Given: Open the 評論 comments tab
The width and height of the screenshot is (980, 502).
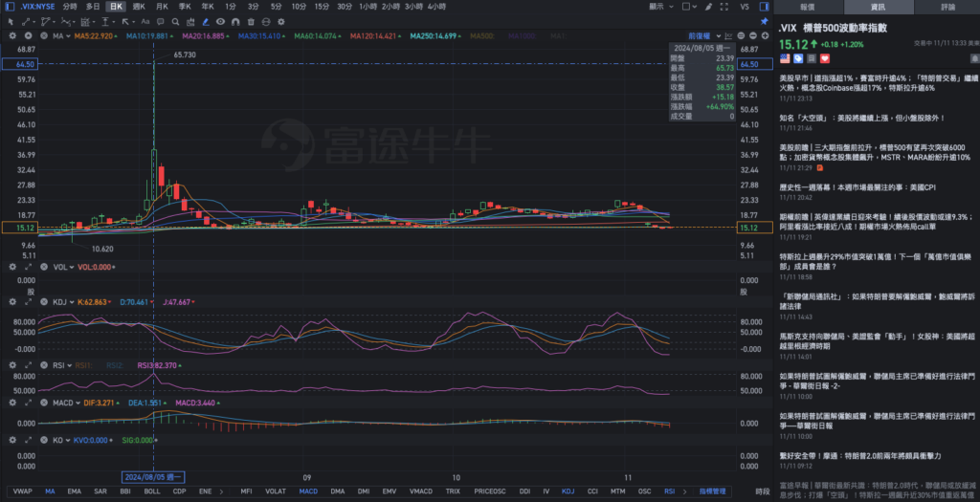Looking at the screenshot, I should coord(948,7).
